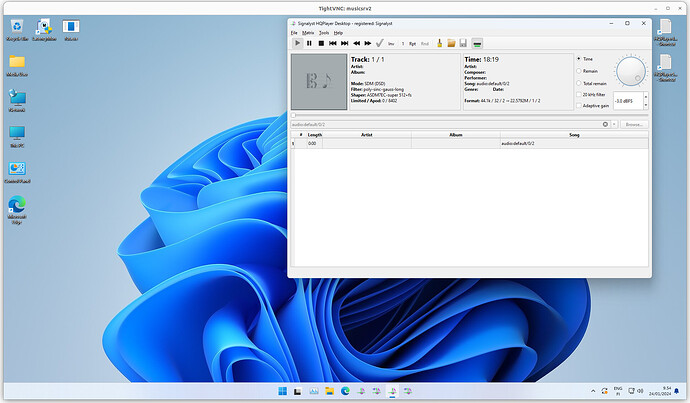
Task: Decrease volume with the dBFS down arrow
Action: tap(646, 105)
